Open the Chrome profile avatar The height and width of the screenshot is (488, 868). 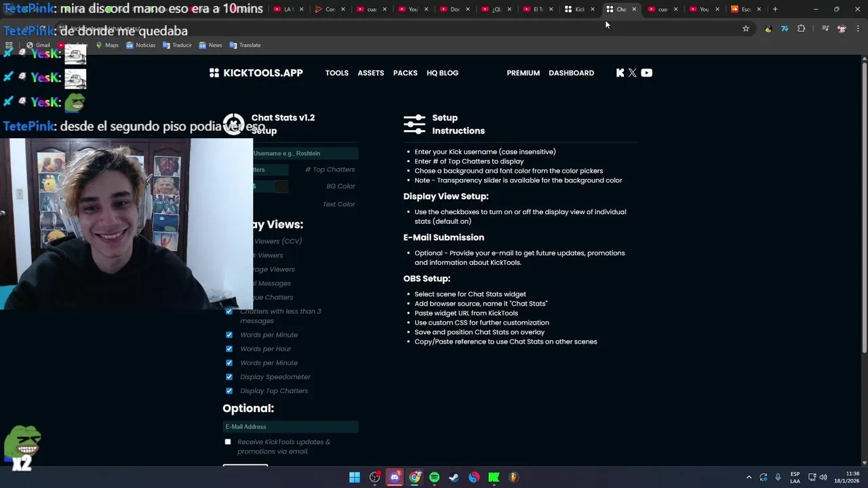click(842, 28)
